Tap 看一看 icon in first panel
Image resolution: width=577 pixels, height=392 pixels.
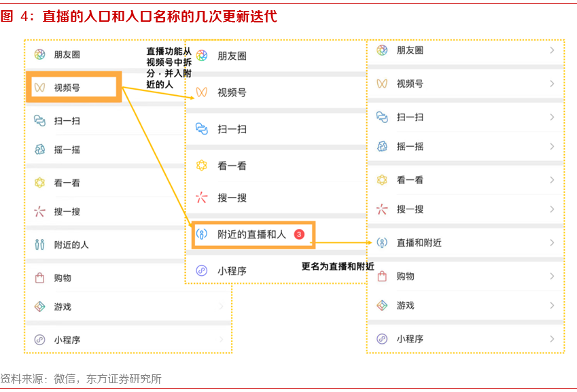pyautogui.click(x=39, y=183)
